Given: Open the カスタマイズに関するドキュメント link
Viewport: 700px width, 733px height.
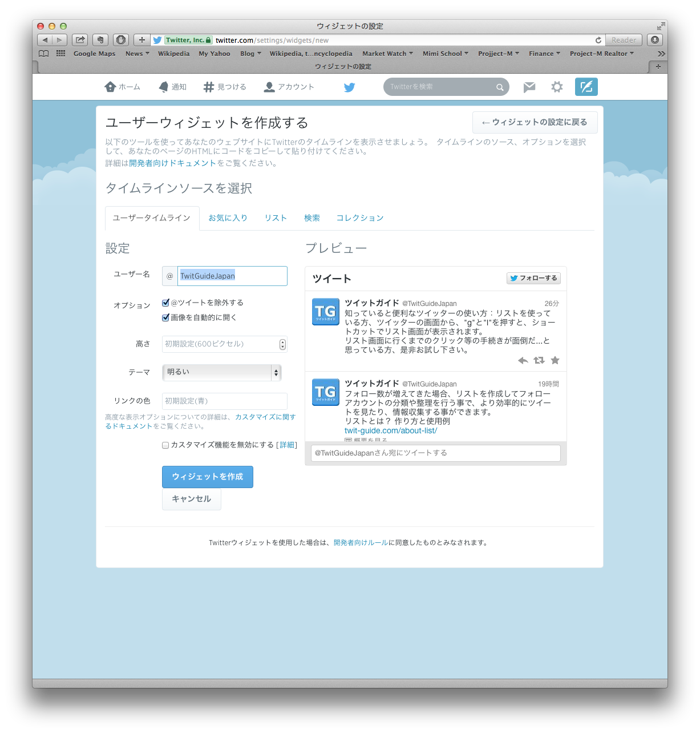Looking at the screenshot, I should pos(265,417).
